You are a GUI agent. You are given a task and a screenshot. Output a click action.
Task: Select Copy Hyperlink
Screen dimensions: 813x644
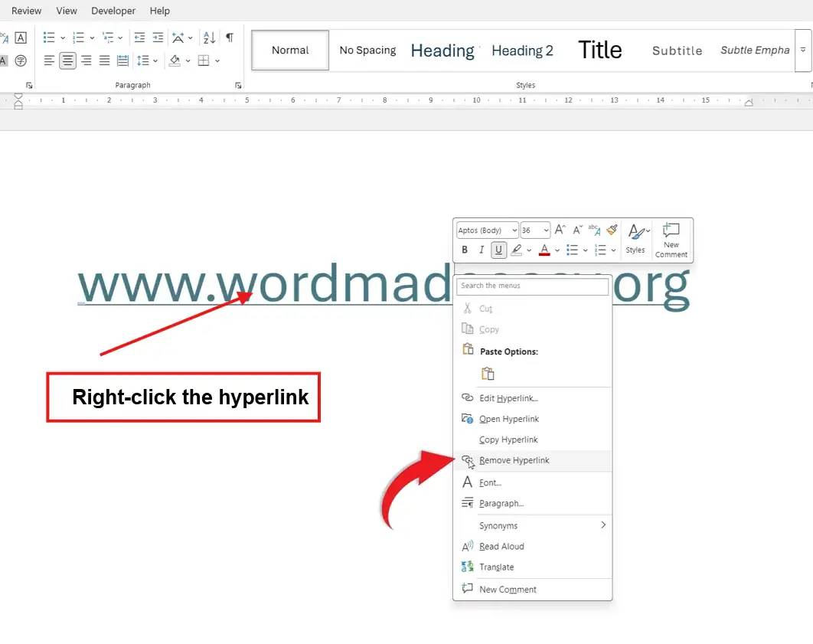coord(533,440)
